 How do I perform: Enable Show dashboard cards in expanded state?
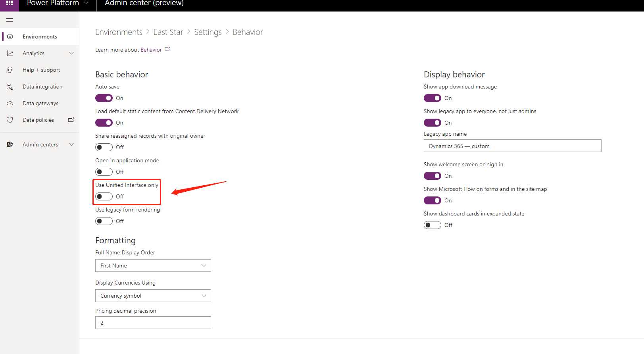pyautogui.click(x=433, y=225)
